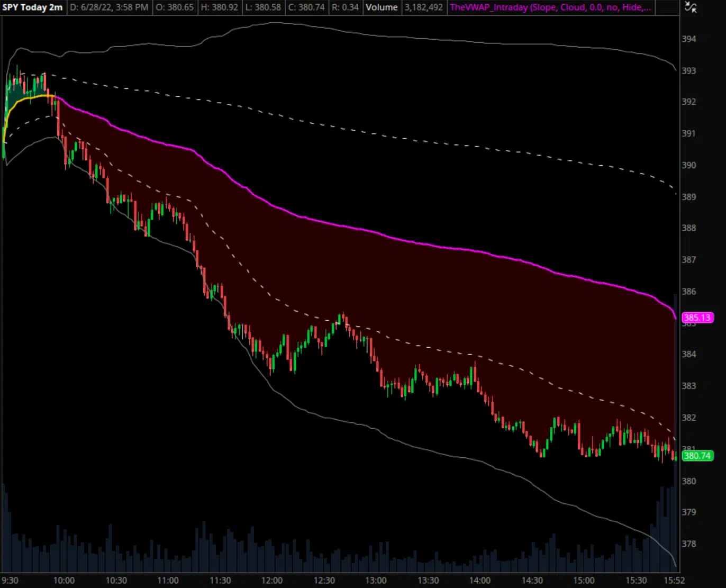
Task: Click the 11:00 time axis label
Action: point(168,581)
